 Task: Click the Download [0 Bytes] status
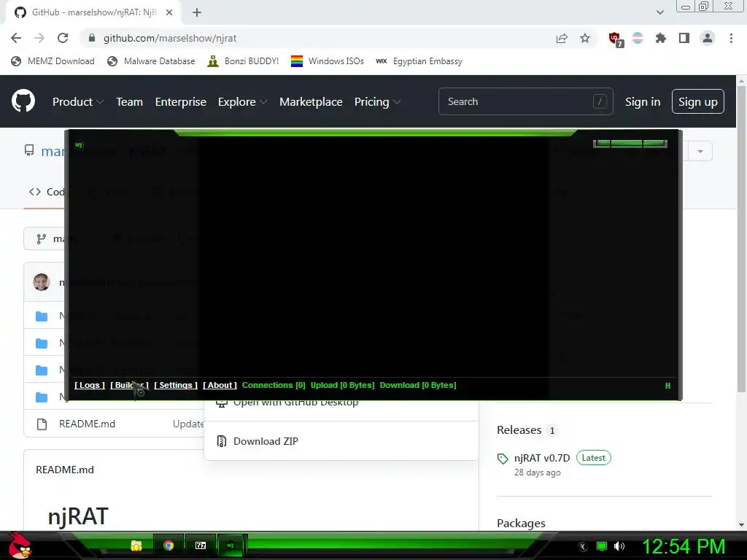point(418,385)
